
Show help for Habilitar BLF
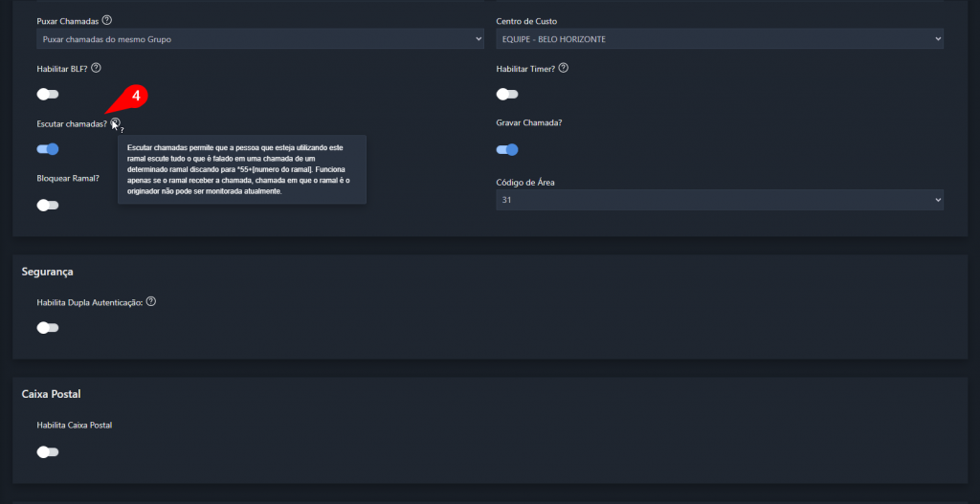click(x=96, y=68)
